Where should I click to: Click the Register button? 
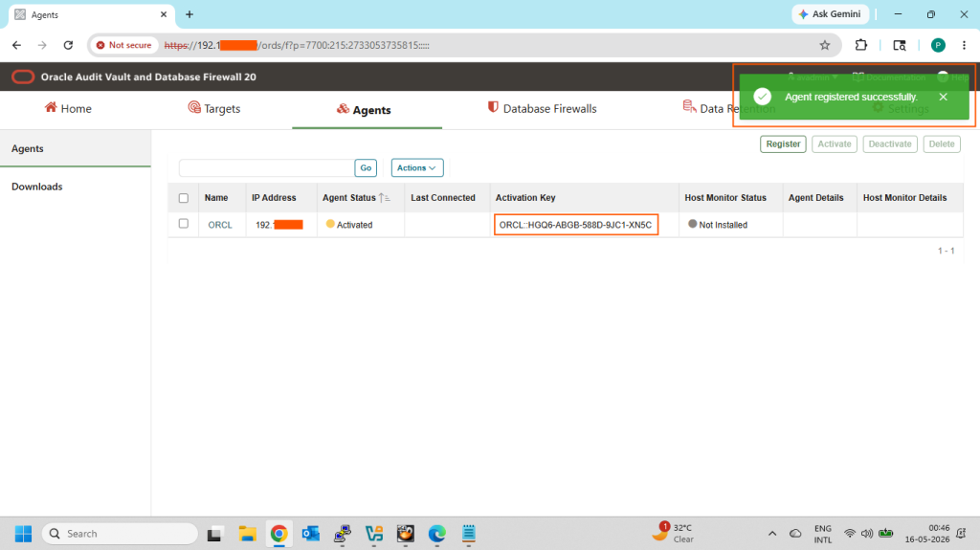[783, 144]
